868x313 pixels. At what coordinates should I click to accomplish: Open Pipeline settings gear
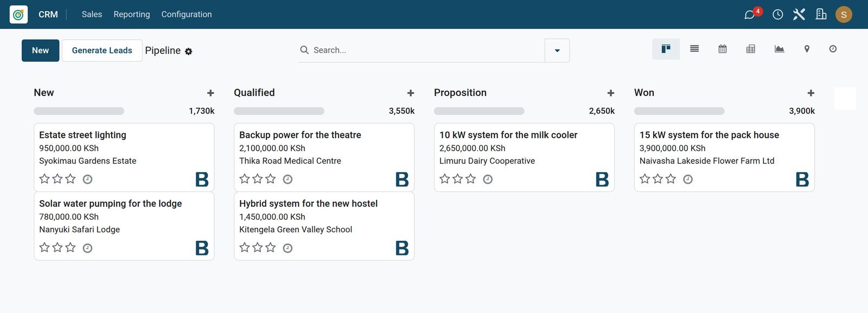[x=189, y=52]
